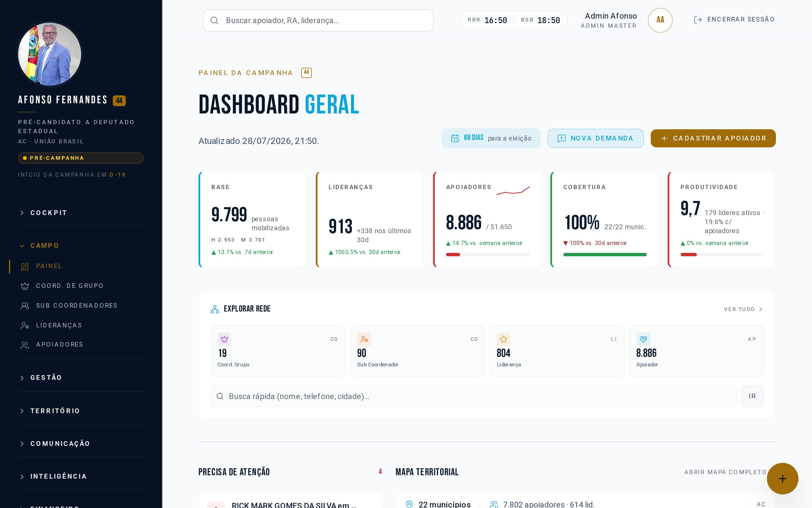Click the crown icon next to Coord. de Grupo

(x=25, y=286)
